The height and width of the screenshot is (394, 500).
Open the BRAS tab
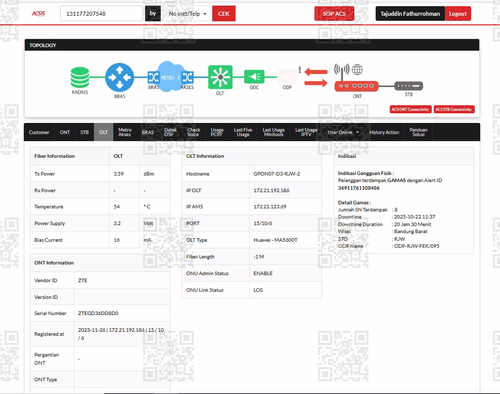tap(148, 132)
